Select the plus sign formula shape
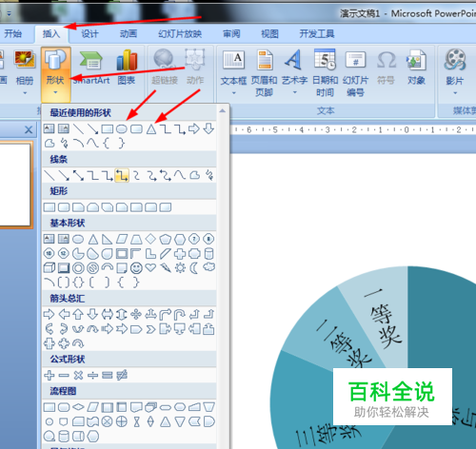 [x=50, y=376]
